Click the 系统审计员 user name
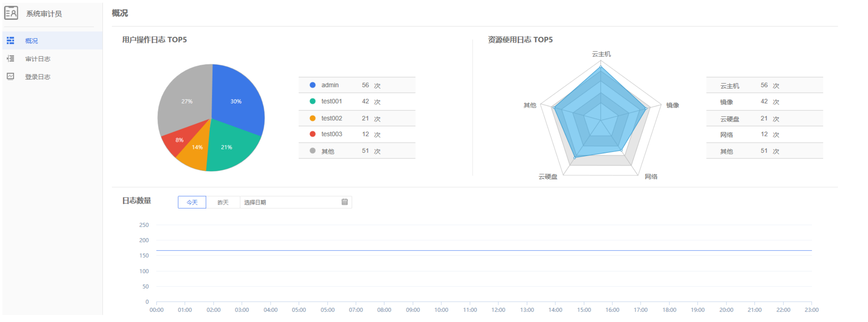 44,14
